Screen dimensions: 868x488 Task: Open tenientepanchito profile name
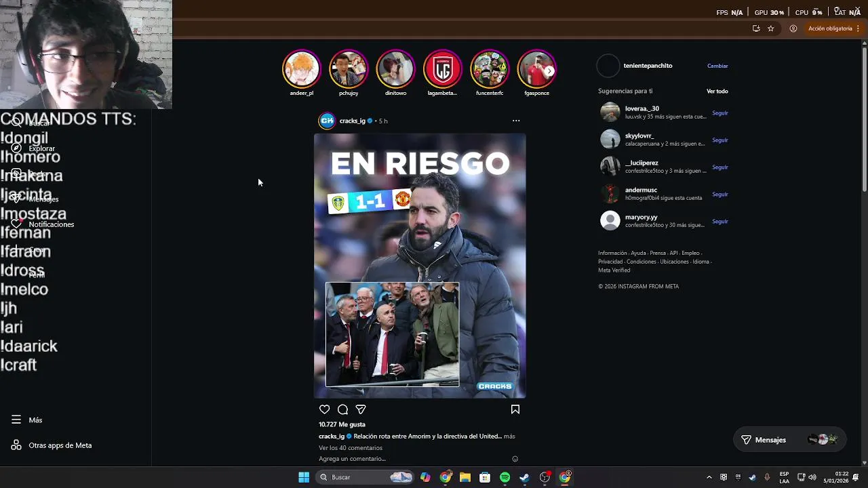click(648, 66)
